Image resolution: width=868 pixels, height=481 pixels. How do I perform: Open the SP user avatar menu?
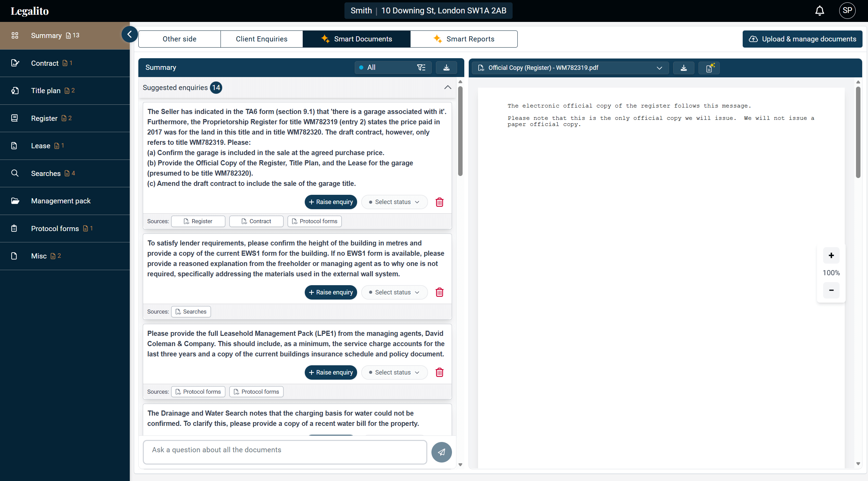(x=847, y=11)
